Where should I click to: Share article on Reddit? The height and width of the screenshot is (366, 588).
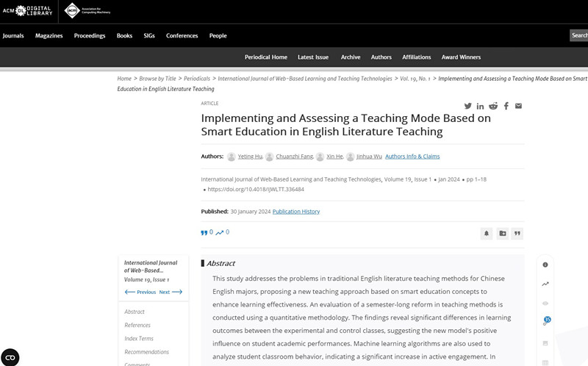(493, 106)
